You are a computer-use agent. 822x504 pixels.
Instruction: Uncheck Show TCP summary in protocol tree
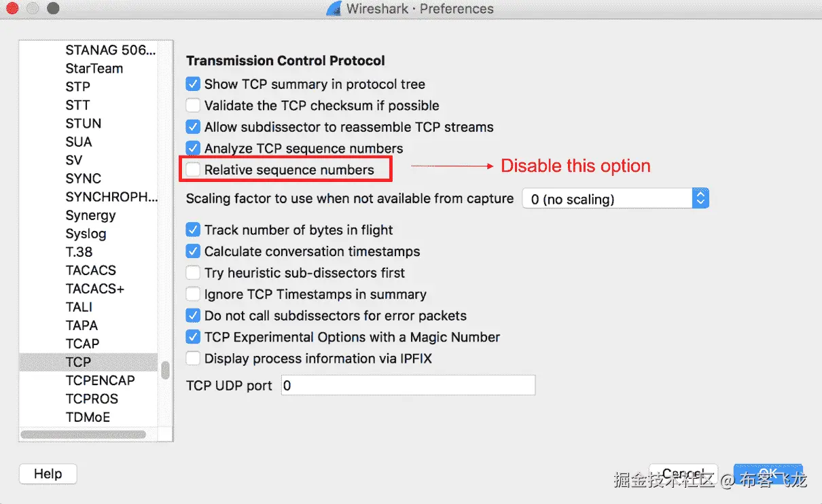point(194,84)
